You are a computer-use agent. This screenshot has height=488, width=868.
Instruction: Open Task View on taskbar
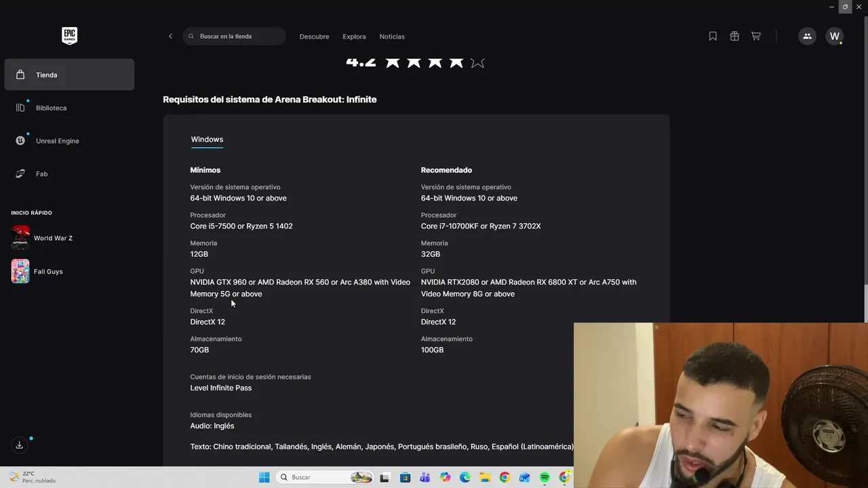point(384,477)
